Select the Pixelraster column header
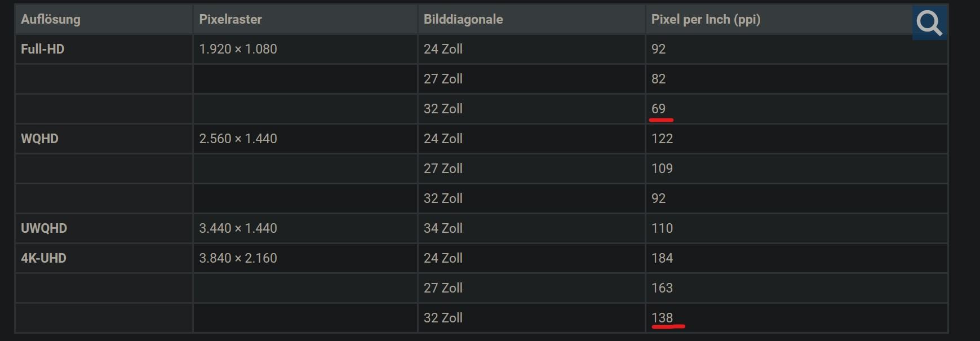Screen dimensions: 980x341 click(x=230, y=20)
